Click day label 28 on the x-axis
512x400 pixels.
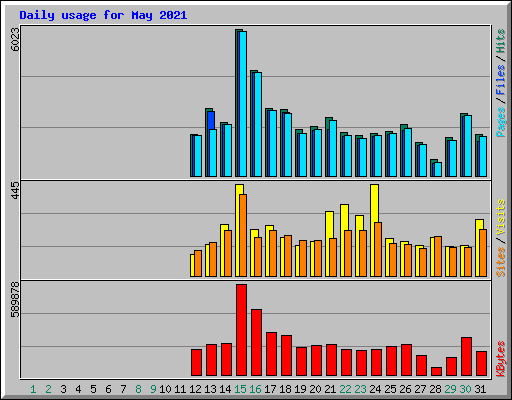click(435, 389)
